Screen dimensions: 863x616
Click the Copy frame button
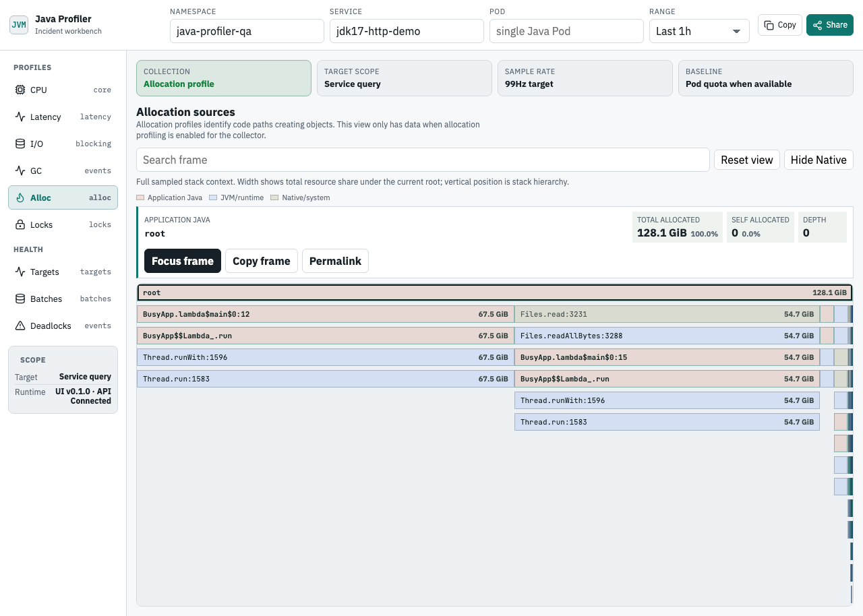262,261
